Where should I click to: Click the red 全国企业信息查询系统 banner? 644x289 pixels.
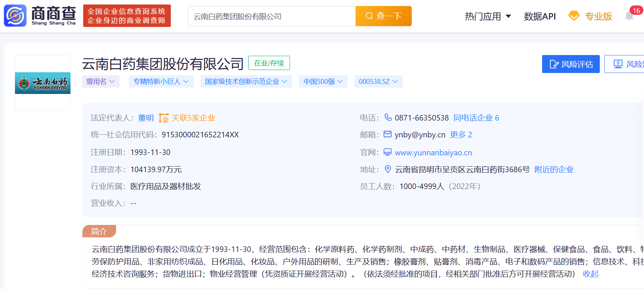point(127,16)
